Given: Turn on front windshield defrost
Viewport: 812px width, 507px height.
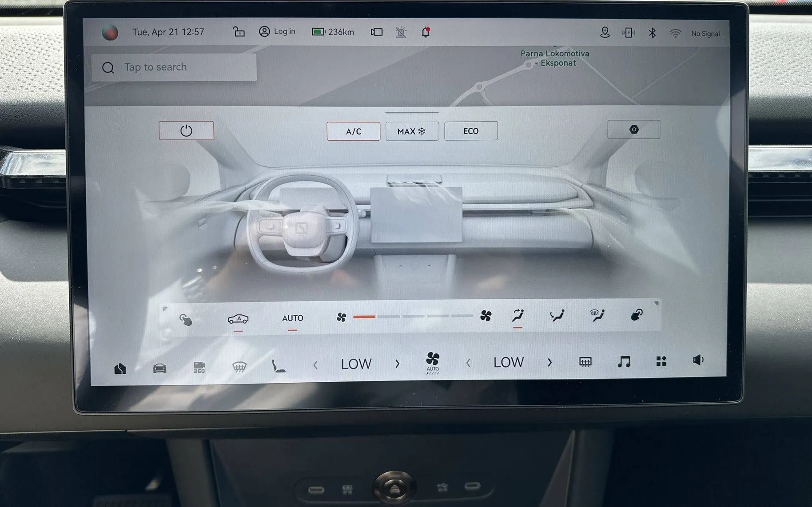Looking at the screenshot, I should (239, 367).
